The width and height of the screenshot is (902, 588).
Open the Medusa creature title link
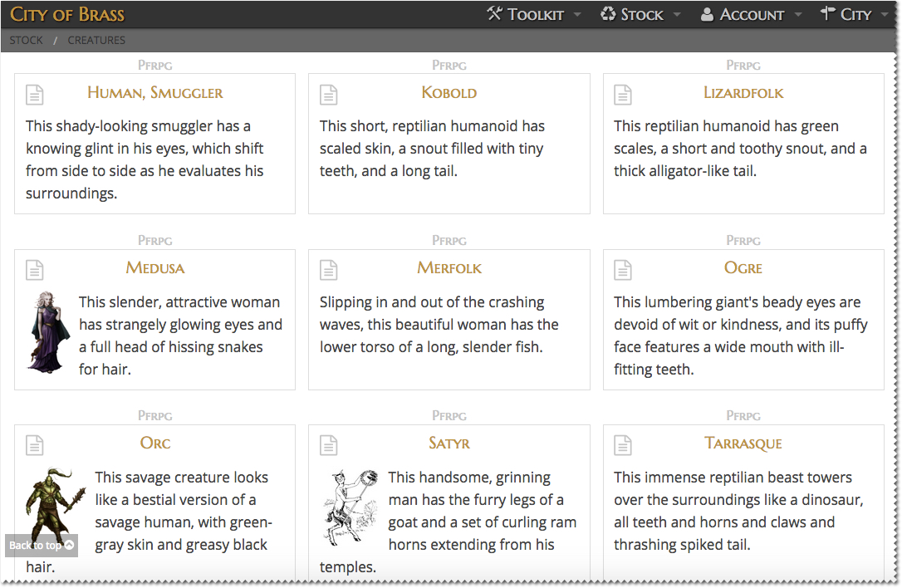coord(155,268)
